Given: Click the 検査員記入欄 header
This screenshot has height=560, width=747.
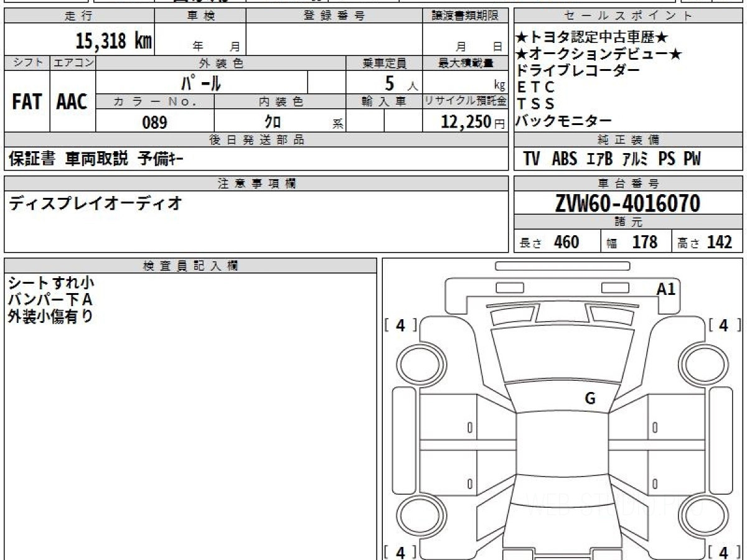Looking at the screenshot, I should 190,265.
